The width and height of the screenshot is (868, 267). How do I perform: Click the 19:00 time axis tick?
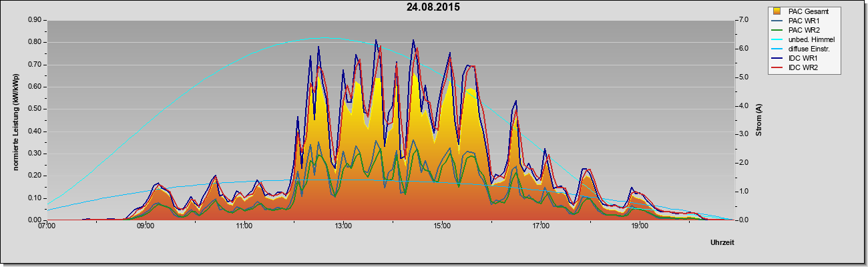640,226
